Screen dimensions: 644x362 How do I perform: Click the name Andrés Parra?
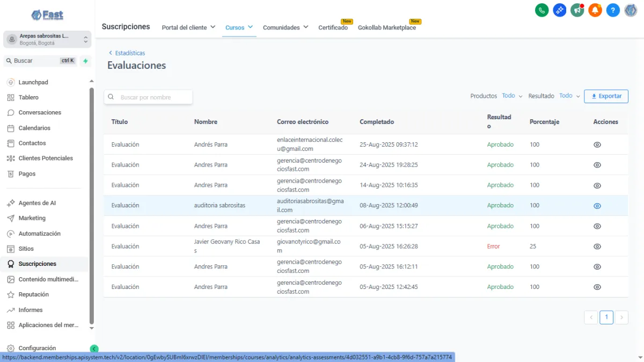click(211, 144)
